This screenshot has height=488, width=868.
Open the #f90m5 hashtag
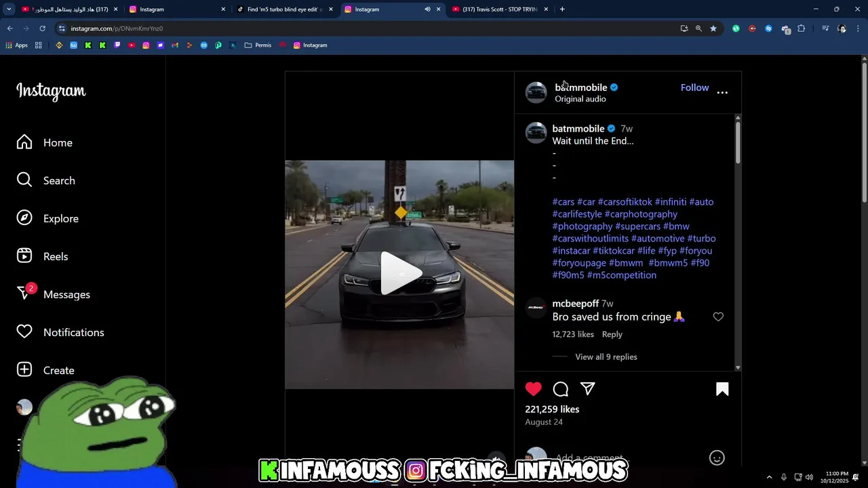pos(568,275)
